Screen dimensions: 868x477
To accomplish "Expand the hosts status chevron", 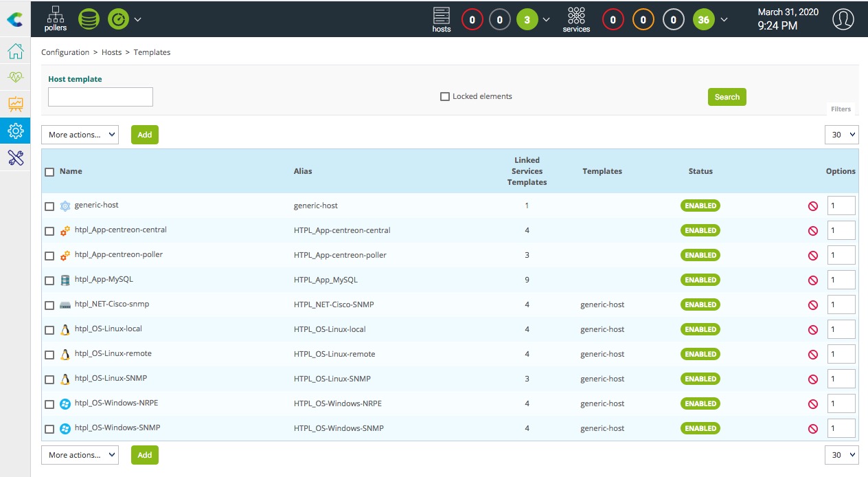I will tap(547, 20).
